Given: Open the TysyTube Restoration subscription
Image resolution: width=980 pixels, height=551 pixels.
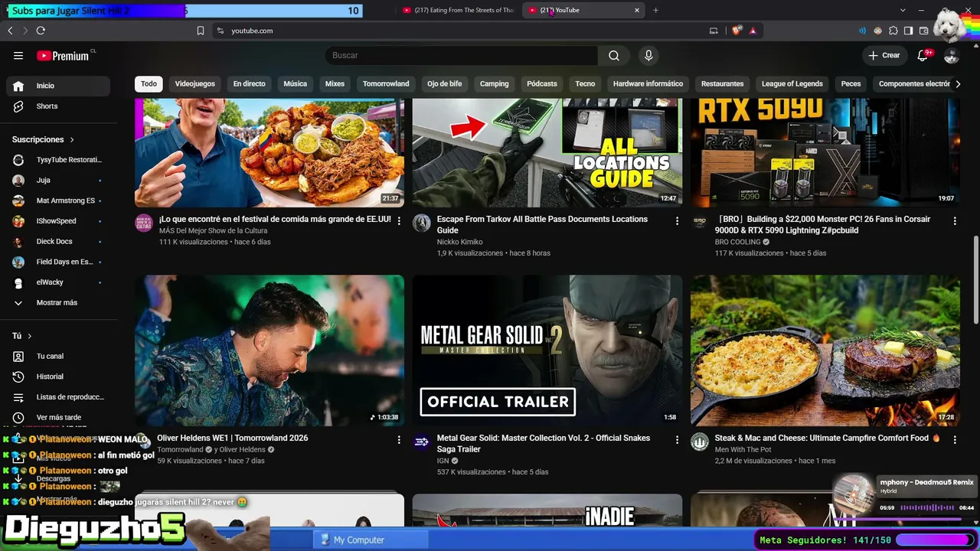Looking at the screenshot, I should coord(57,160).
